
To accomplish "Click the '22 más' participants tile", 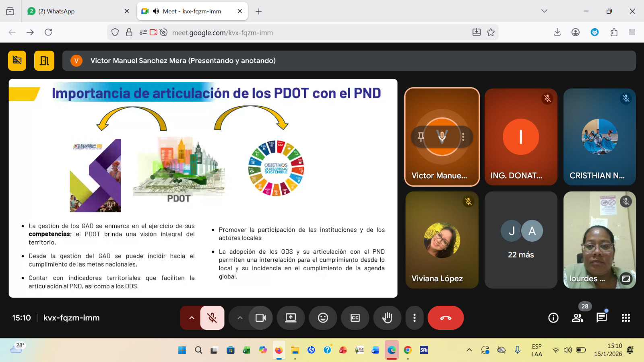I will [521, 240].
